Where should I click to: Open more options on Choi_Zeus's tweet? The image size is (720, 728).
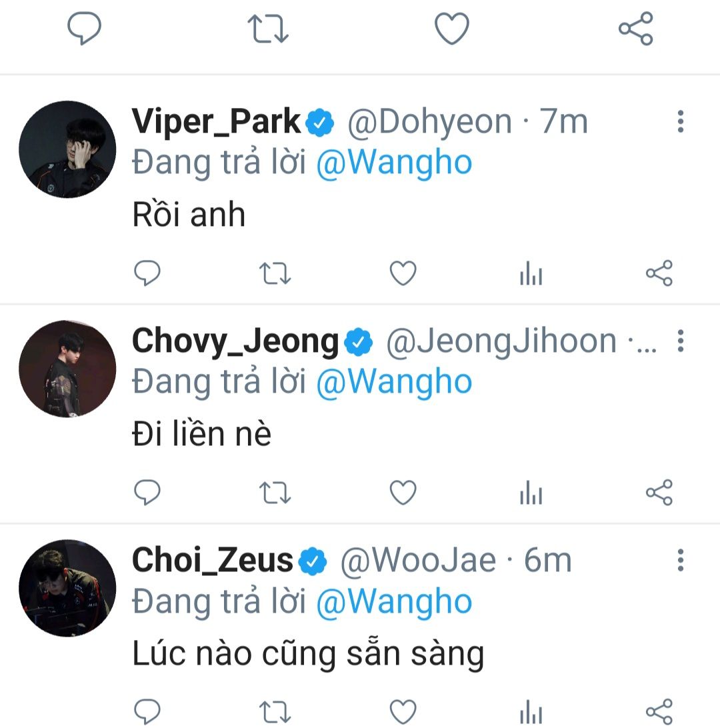(x=680, y=561)
